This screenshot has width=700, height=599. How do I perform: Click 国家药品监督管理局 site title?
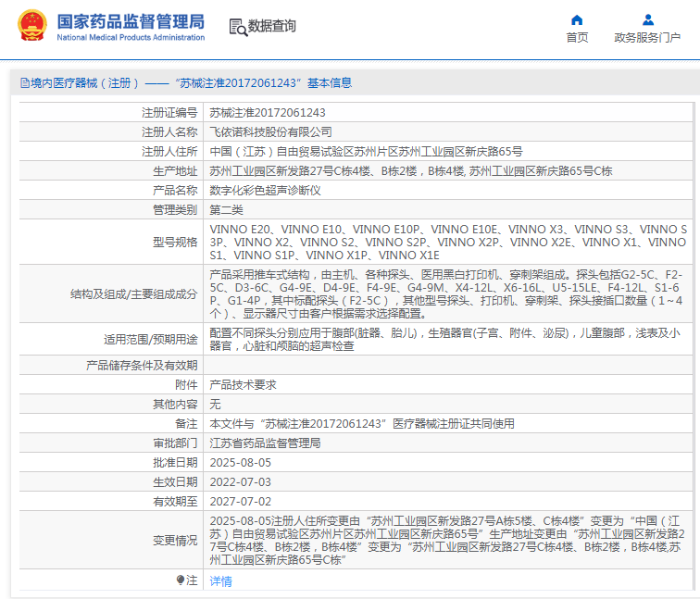131,21
